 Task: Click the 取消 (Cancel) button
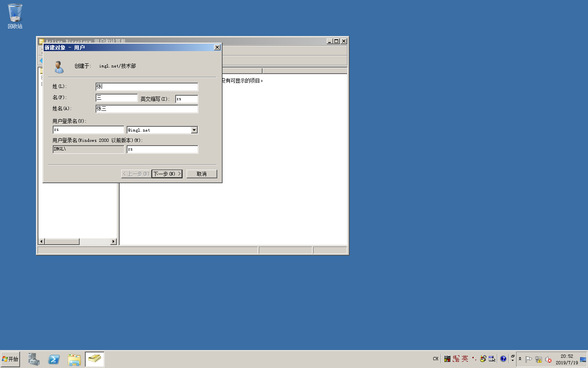tap(202, 174)
